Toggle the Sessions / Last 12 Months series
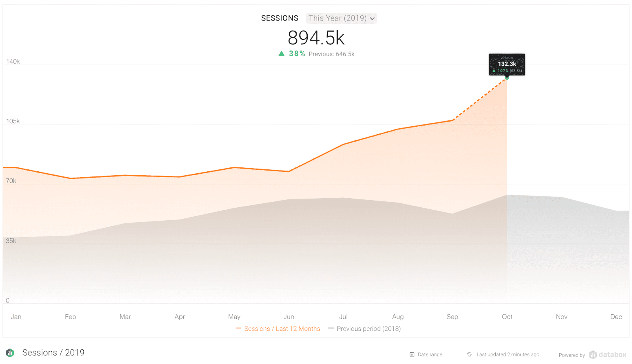 coord(282,329)
